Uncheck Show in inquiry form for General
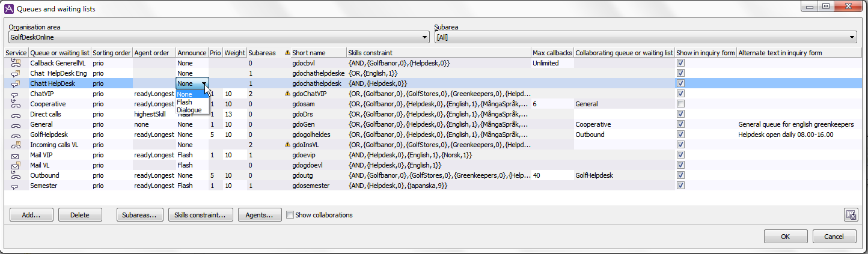Image resolution: width=868 pixels, height=254 pixels. pos(680,124)
